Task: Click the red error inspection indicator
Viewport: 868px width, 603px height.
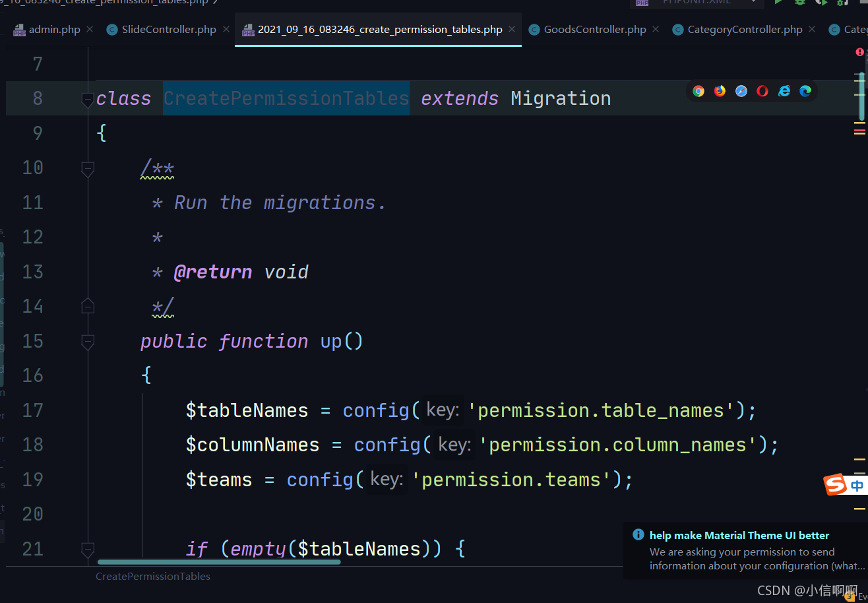Action: point(859,51)
